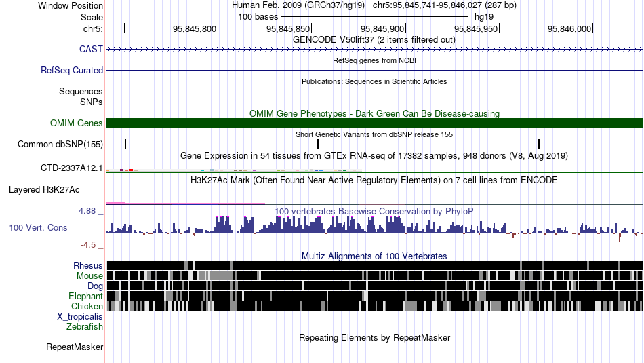Click the dark green OMIM gene bar

point(375,123)
